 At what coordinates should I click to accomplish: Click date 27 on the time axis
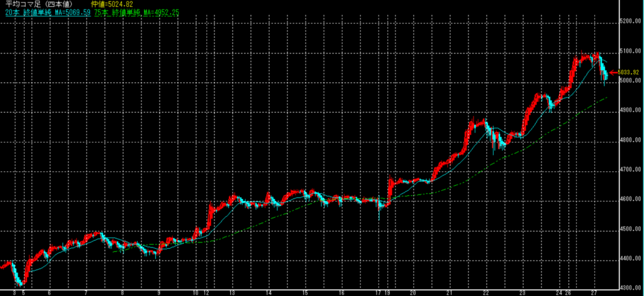(x=595, y=293)
